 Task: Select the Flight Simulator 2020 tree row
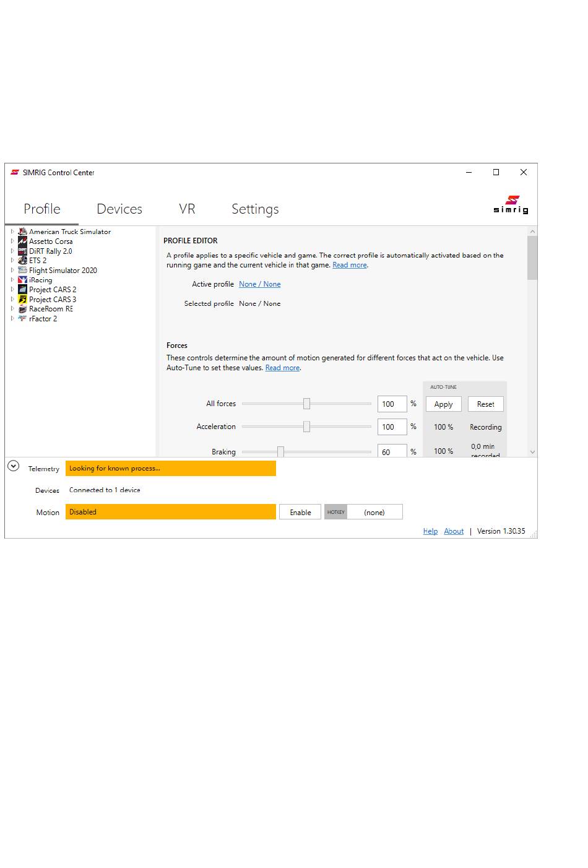click(x=63, y=270)
